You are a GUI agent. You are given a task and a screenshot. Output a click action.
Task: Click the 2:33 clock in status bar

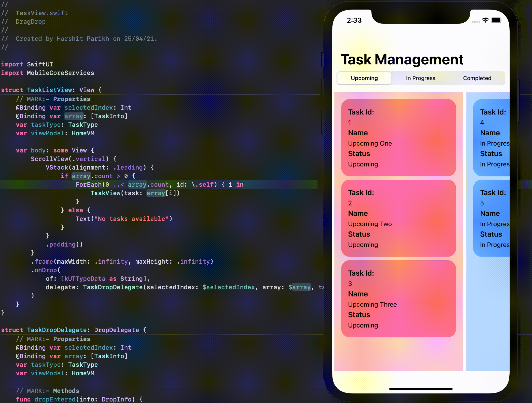(x=354, y=20)
